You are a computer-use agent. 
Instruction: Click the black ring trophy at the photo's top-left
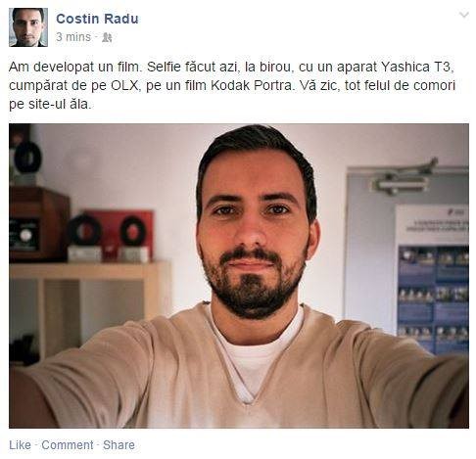[x=27, y=158]
